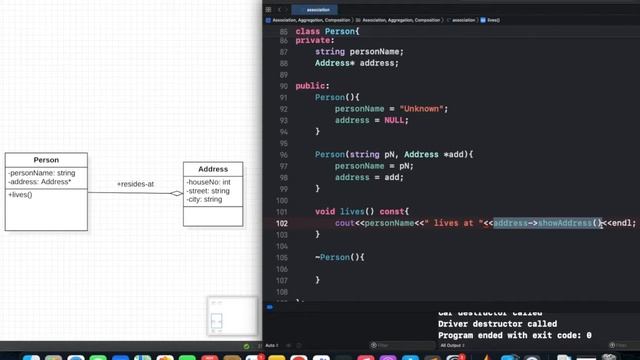640x360 pixels.
Task: Select the Person class title in diagram
Action: 46,160
